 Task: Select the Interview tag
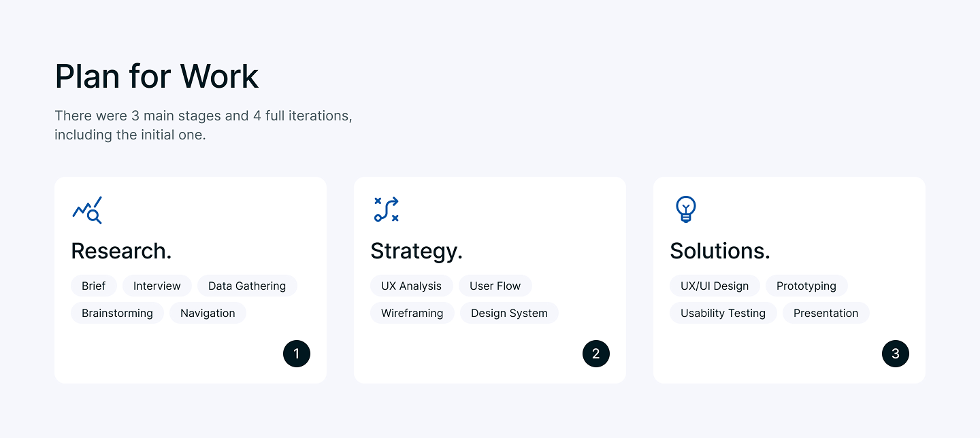157,286
